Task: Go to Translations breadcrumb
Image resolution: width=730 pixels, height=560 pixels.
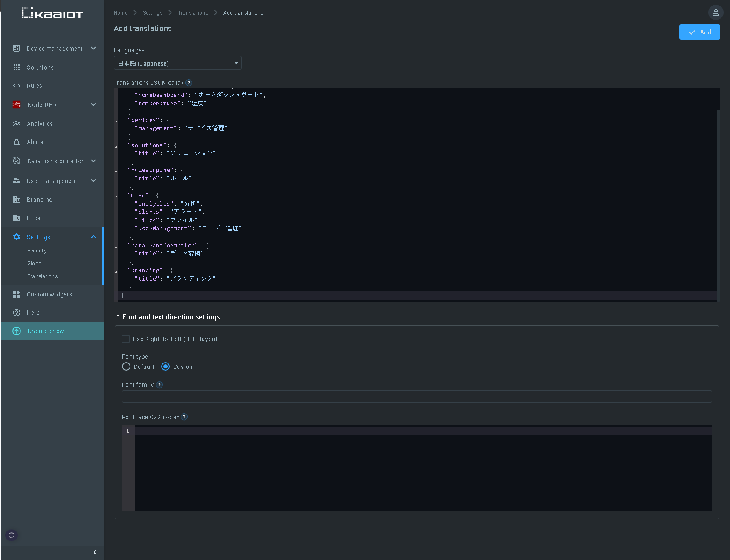Action: [x=193, y=13]
